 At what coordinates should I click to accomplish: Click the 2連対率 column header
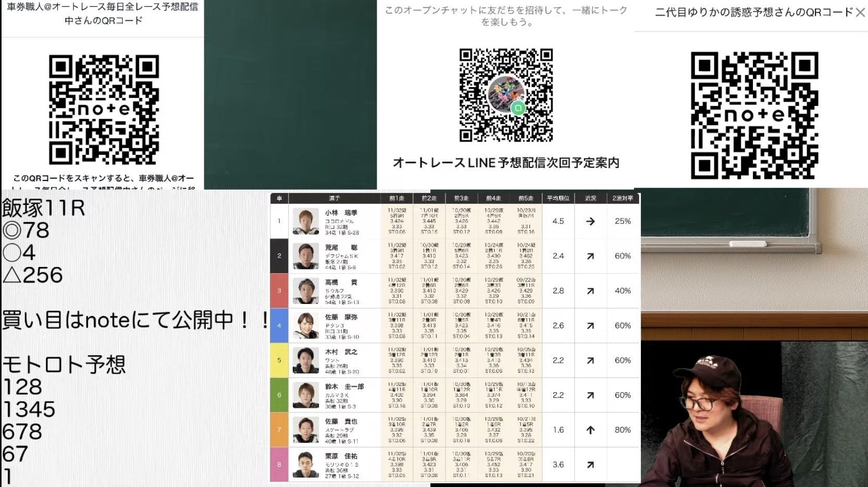(x=622, y=198)
